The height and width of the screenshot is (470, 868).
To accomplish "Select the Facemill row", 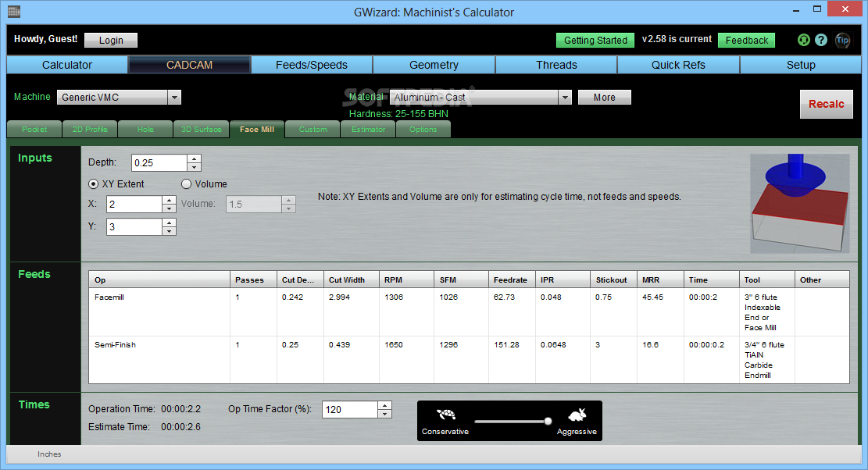I will point(469,312).
